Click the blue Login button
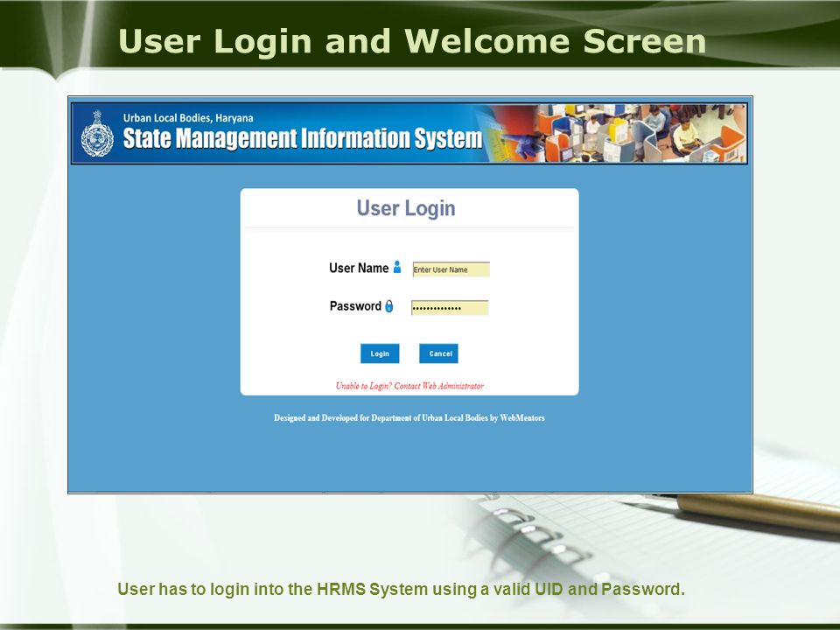Viewport: 840px width, 630px height. pyautogui.click(x=380, y=353)
